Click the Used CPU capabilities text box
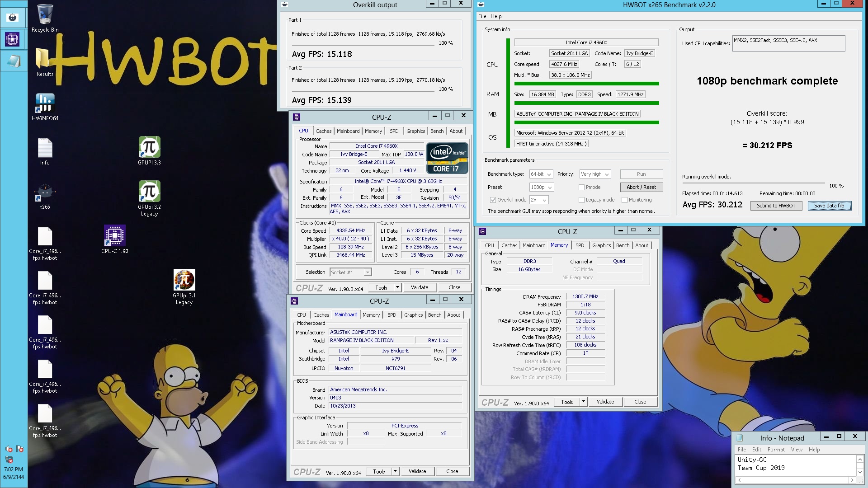This screenshot has width=868, height=488. point(789,43)
